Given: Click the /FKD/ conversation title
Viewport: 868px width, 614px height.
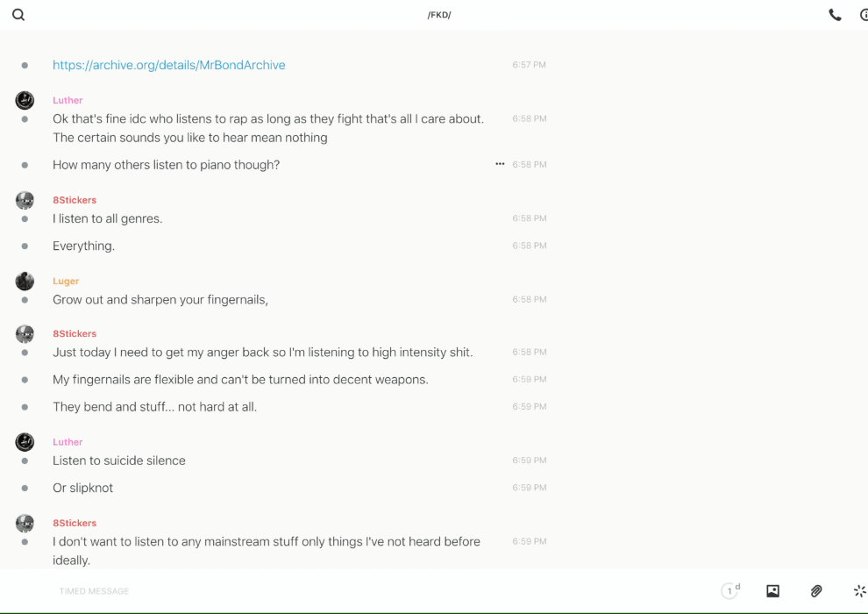Looking at the screenshot, I should tap(439, 15).
